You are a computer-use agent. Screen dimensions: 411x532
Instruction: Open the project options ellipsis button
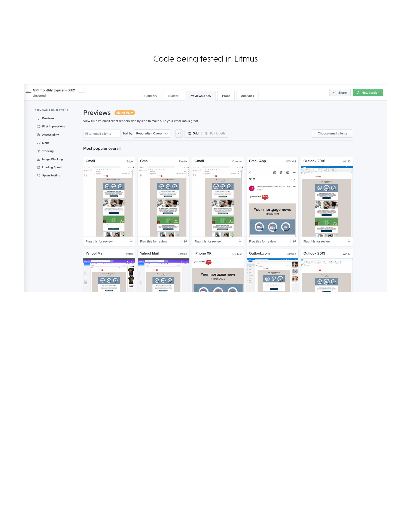point(82,90)
